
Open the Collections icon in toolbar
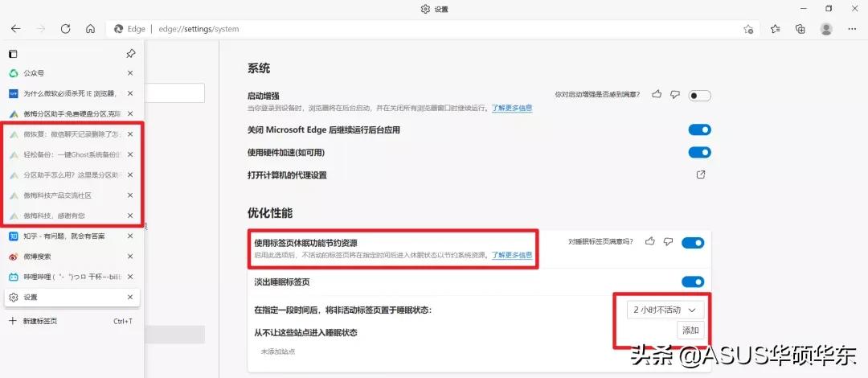click(800, 29)
